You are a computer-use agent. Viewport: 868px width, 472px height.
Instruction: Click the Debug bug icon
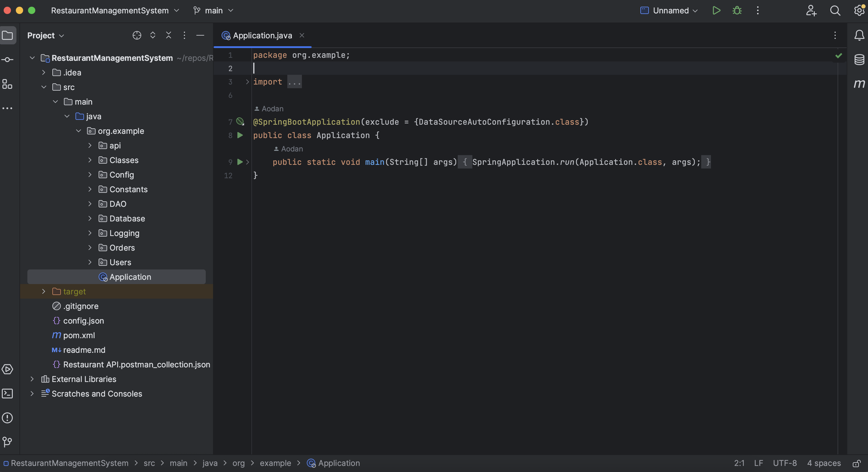point(737,10)
